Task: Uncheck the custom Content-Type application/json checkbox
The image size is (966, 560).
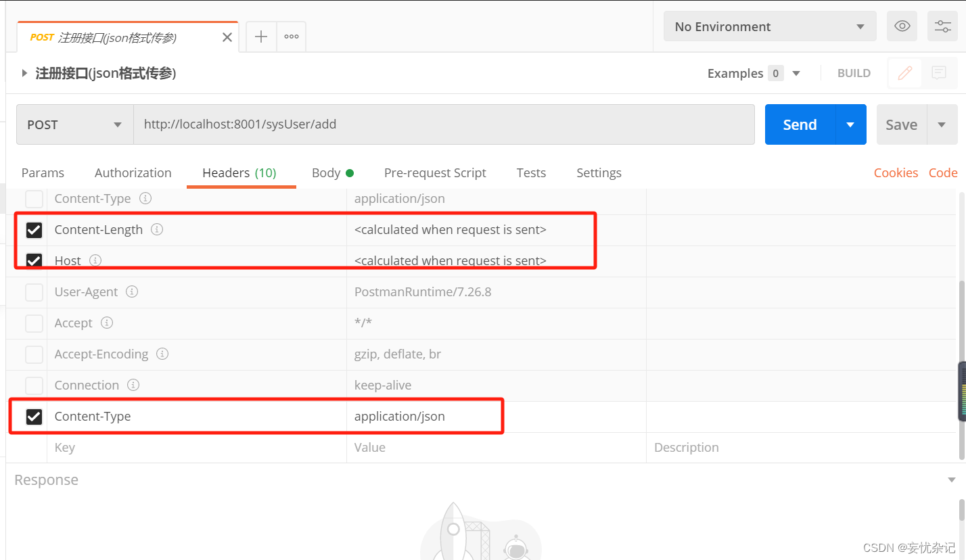Action: [34, 417]
